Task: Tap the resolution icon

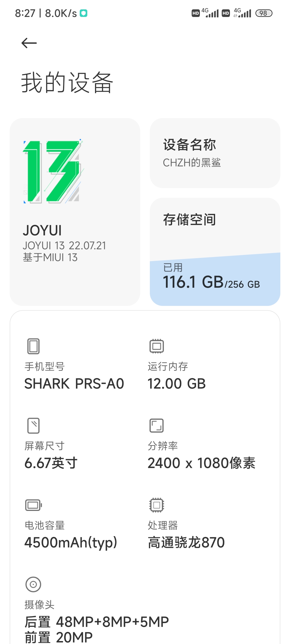Action: click(x=157, y=426)
